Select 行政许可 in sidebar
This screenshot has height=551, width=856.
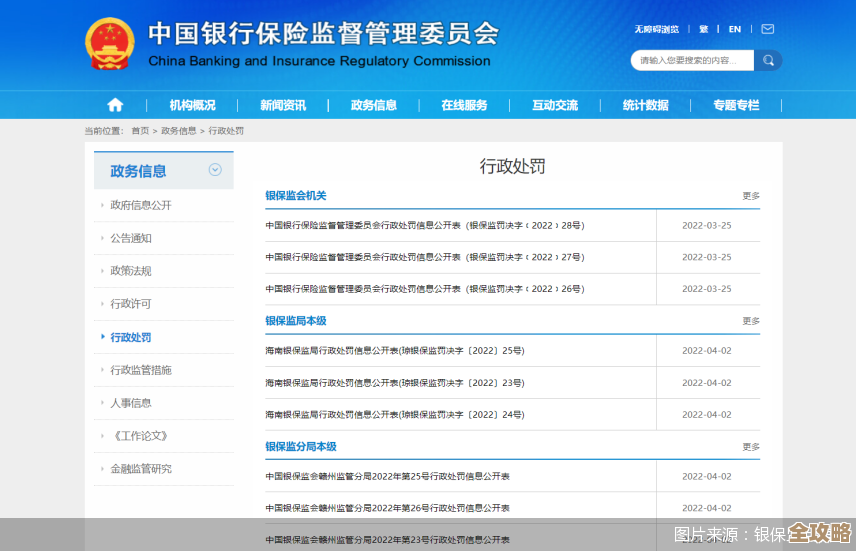click(x=131, y=304)
